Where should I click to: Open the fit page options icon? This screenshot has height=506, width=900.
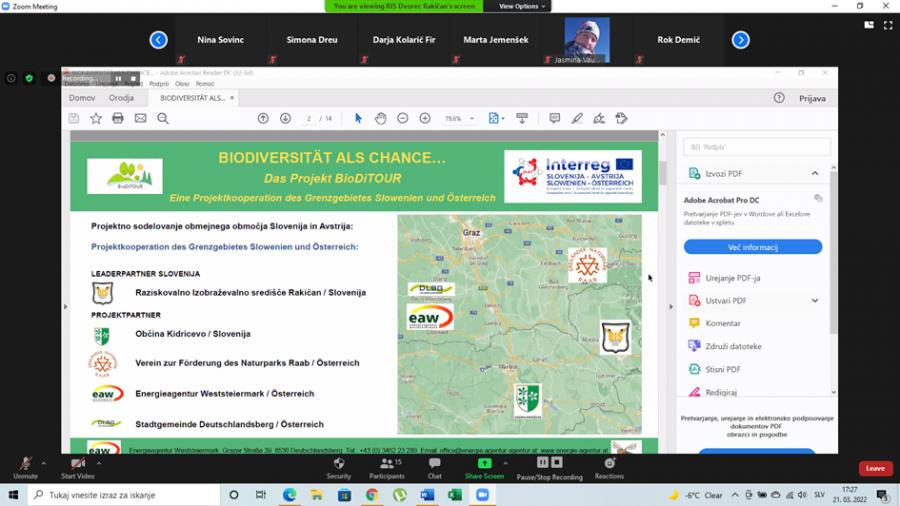tap(495, 118)
